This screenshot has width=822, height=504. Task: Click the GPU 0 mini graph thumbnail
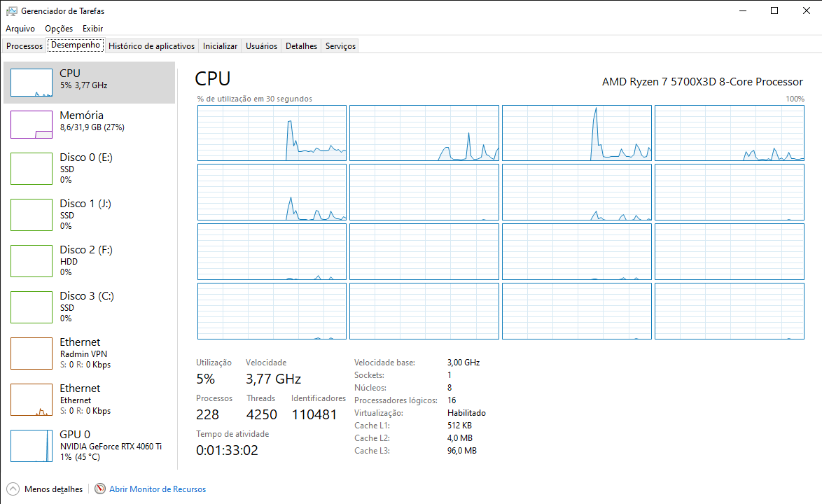tap(32, 445)
